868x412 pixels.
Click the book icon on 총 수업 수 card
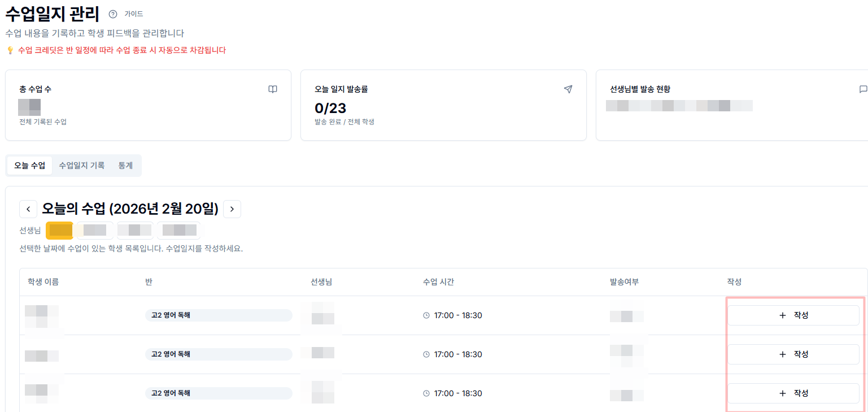pos(273,89)
